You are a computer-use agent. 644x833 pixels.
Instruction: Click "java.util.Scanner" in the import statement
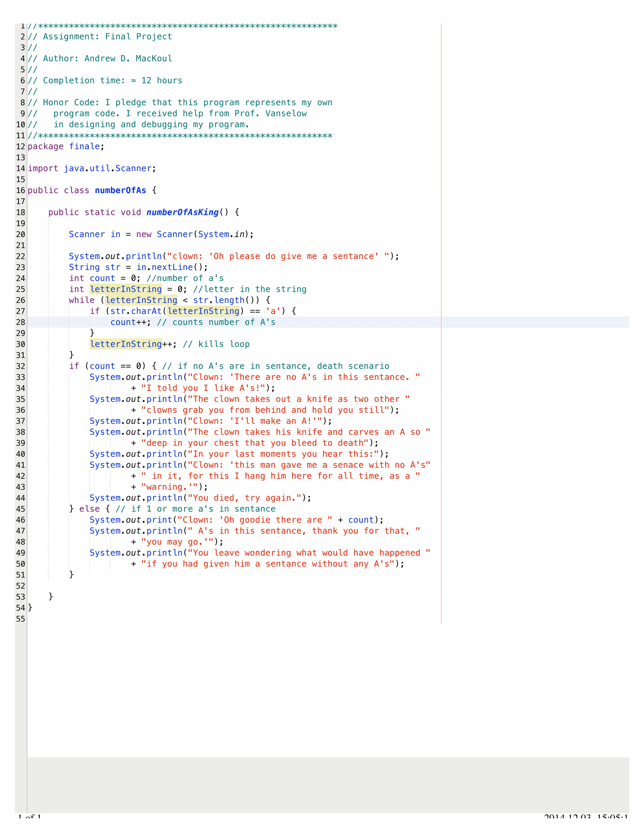tap(108, 168)
